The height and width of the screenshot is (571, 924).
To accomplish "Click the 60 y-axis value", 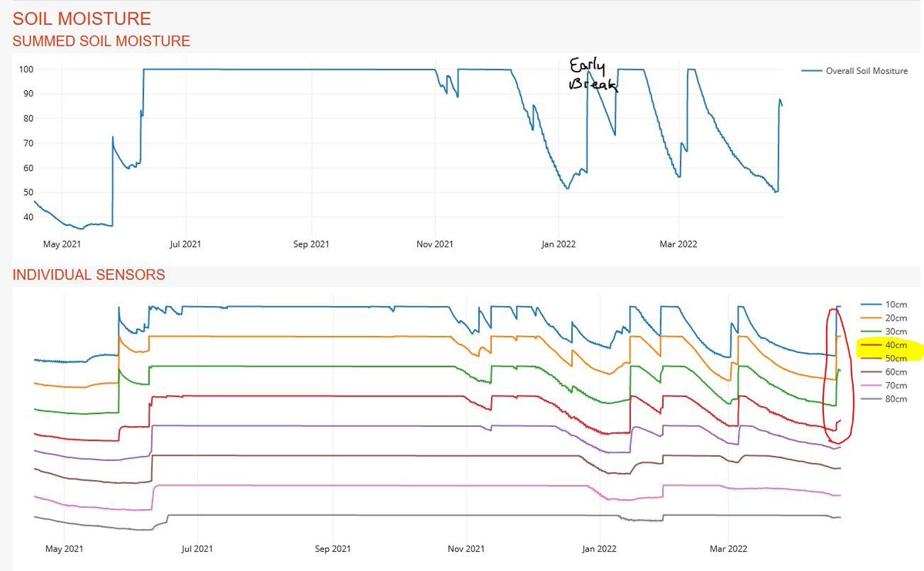I will pyautogui.click(x=27, y=168).
